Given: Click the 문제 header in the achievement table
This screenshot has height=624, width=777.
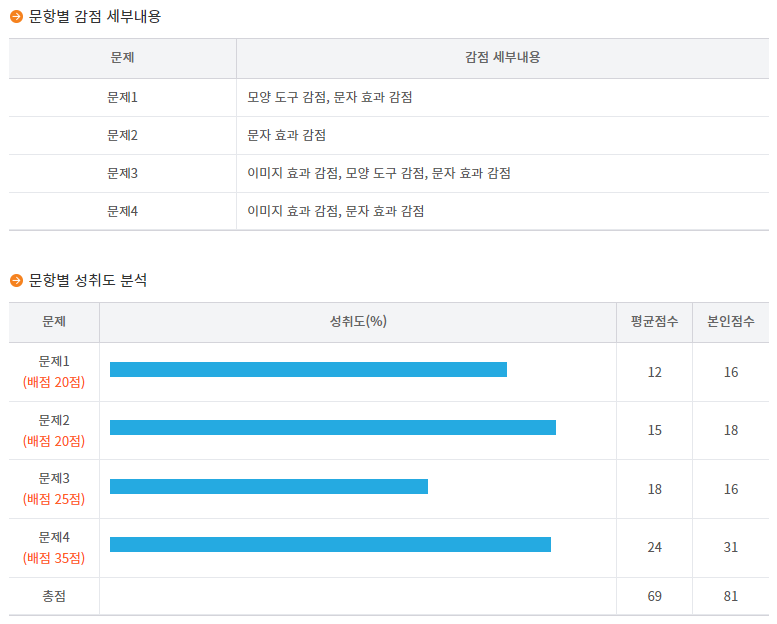Looking at the screenshot, I should pyautogui.click(x=54, y=322).
